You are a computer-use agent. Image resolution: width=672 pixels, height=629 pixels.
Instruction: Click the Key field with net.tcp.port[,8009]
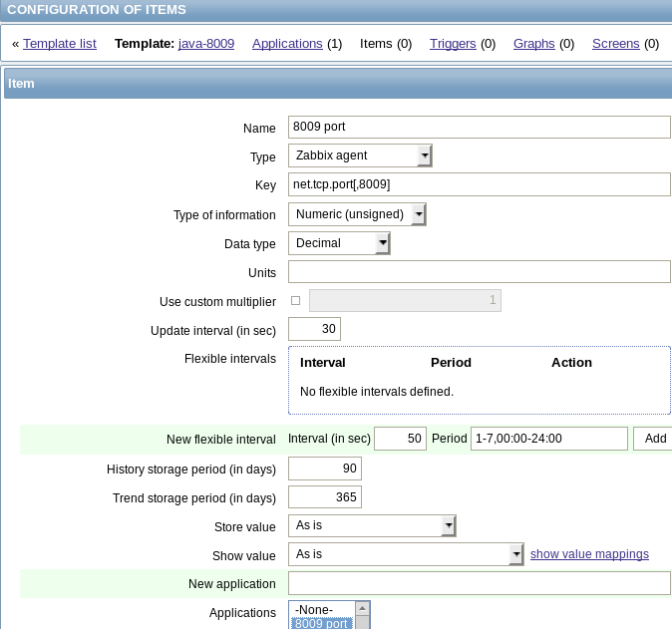[480, 184]
